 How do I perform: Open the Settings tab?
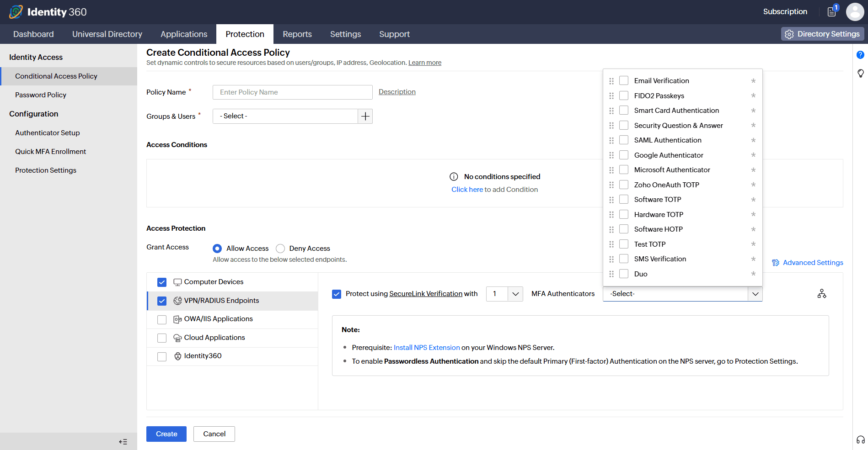(x=346, y=34)
